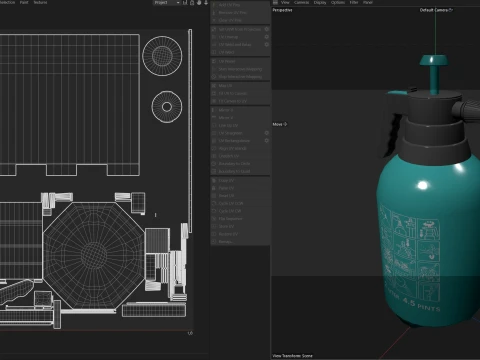Open the Display menu of 3D viewport
Viewport: 480px width, 360px height.
[x=320, y=2]
